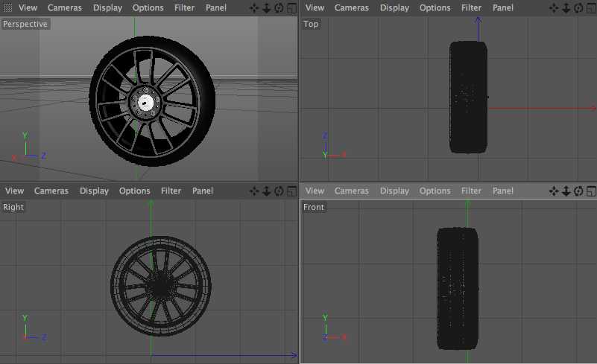Open the Display menu in Right viewport
The width and height of the screenshot is (597, 364).
[x=95, y=191]
